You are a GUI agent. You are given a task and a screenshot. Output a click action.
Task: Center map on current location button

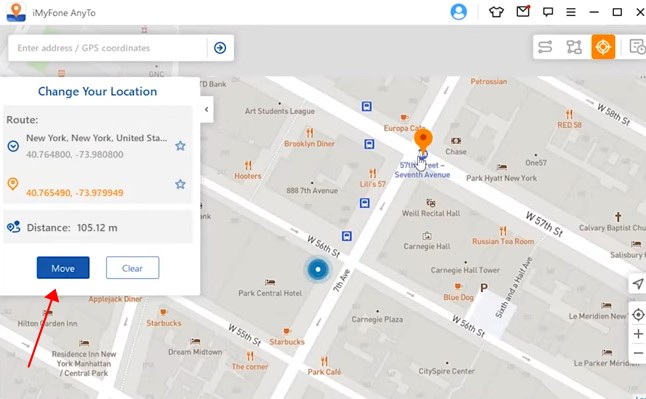(638, 315)
